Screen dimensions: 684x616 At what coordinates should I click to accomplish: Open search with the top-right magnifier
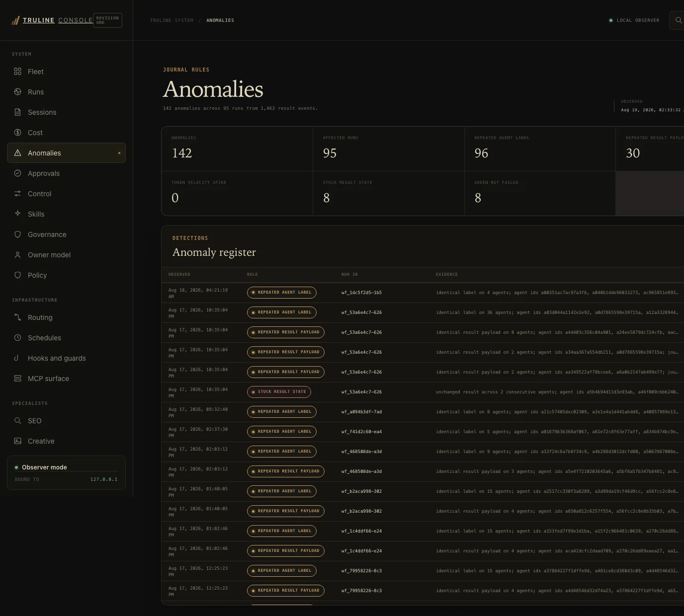(679, 20)
